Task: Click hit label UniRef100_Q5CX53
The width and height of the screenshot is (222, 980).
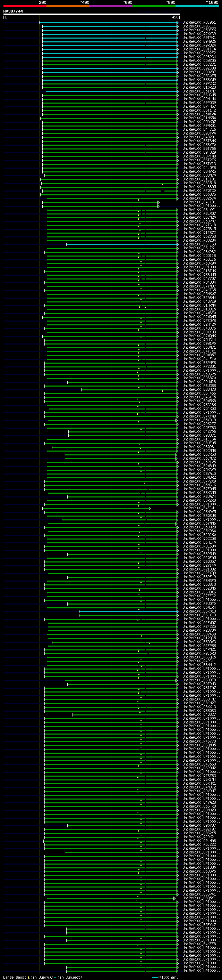Action: pyautogui.click(x=199, y=455)
